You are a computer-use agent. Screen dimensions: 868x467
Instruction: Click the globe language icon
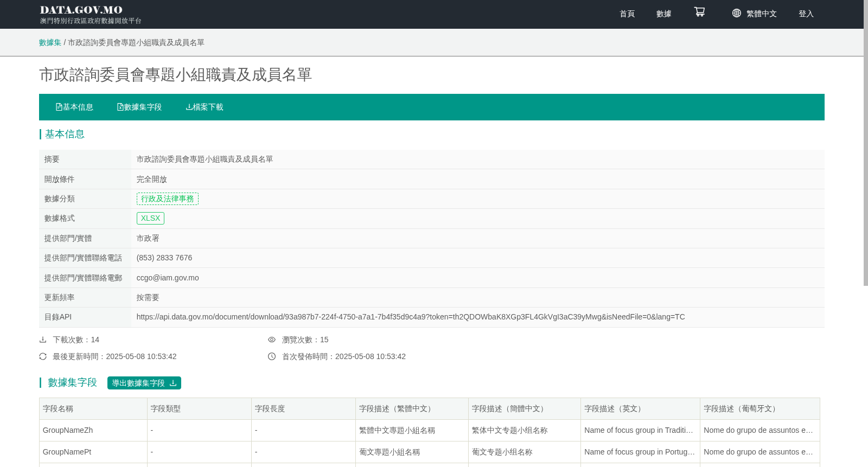coord(736,13)
